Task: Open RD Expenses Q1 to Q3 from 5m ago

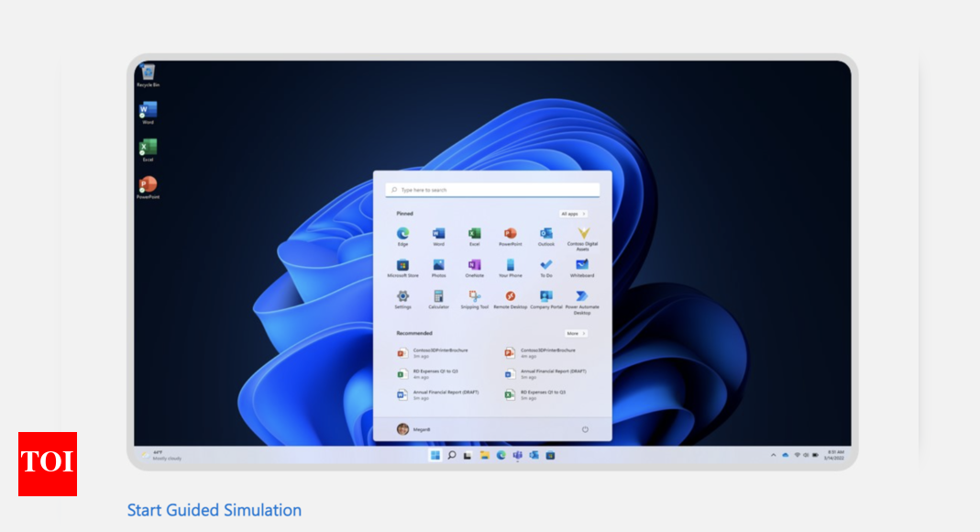Action: [x=536, y=395]
